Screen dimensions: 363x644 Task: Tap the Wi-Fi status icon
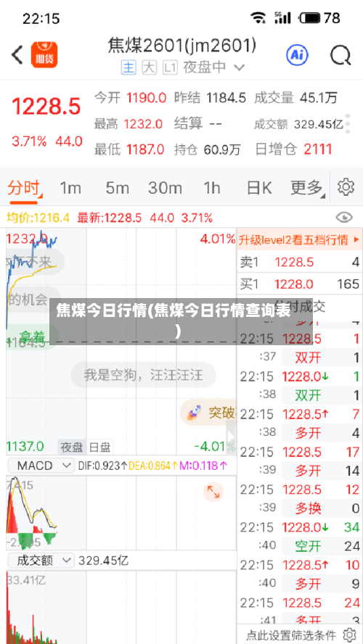click(x=258, y=17)
